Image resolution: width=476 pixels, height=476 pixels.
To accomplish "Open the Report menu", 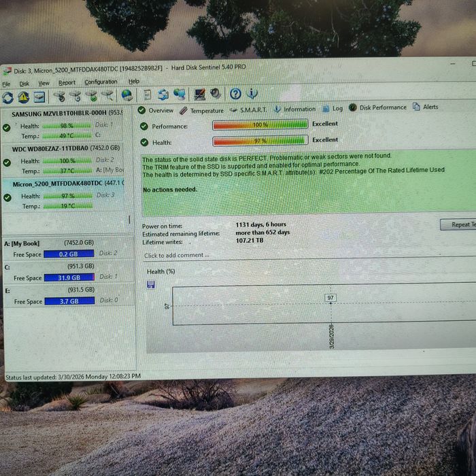I will click(x=67, y=82).
